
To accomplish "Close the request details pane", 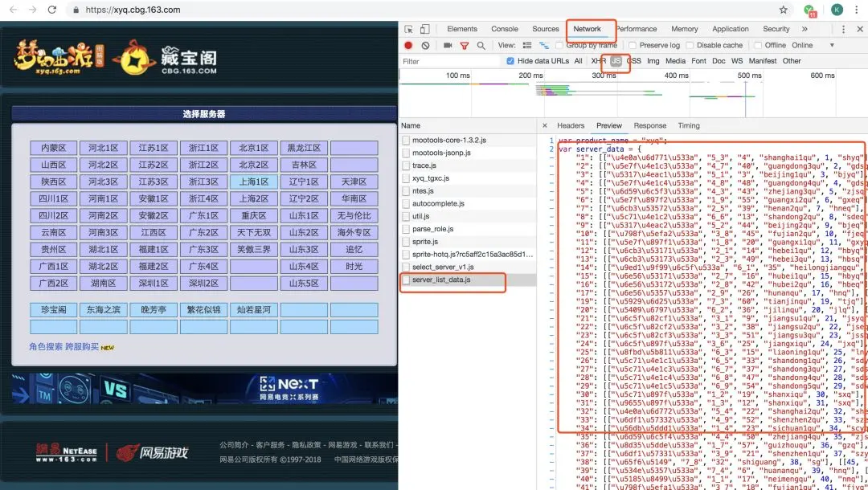I will click(x=545, y=125).
